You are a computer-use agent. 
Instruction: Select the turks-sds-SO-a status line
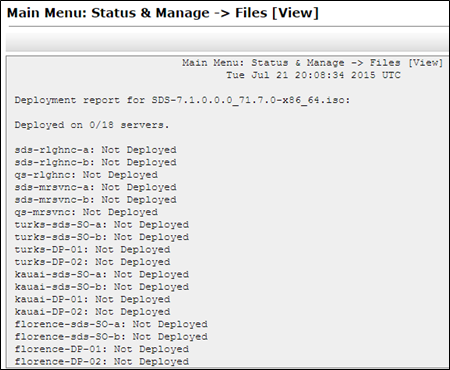[x=102, y=225]
